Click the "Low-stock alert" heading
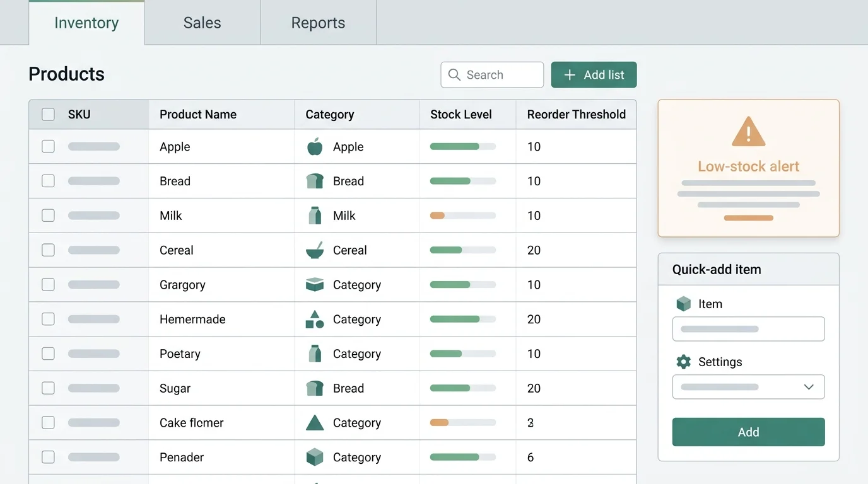The height and width of the screenshot is (484, 868). pos(749,166)
